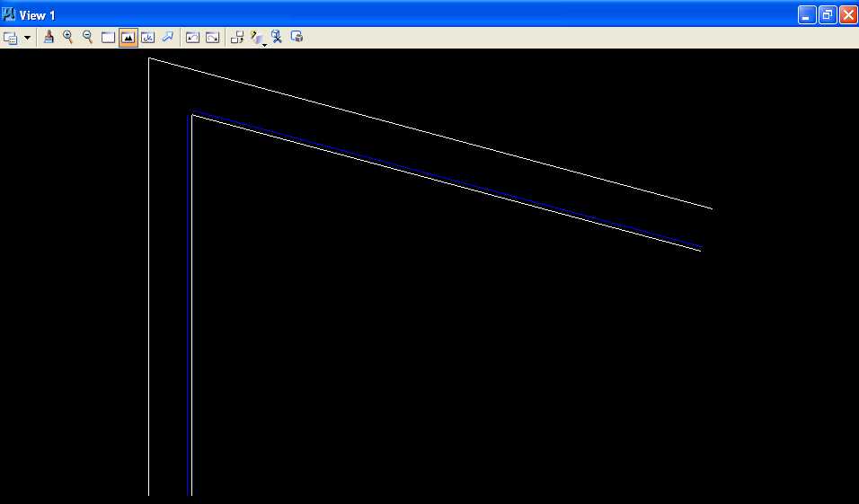This screenshot has width=859, height=504.
Task: Open the view display mode dropdown
Action: point(258,38)
